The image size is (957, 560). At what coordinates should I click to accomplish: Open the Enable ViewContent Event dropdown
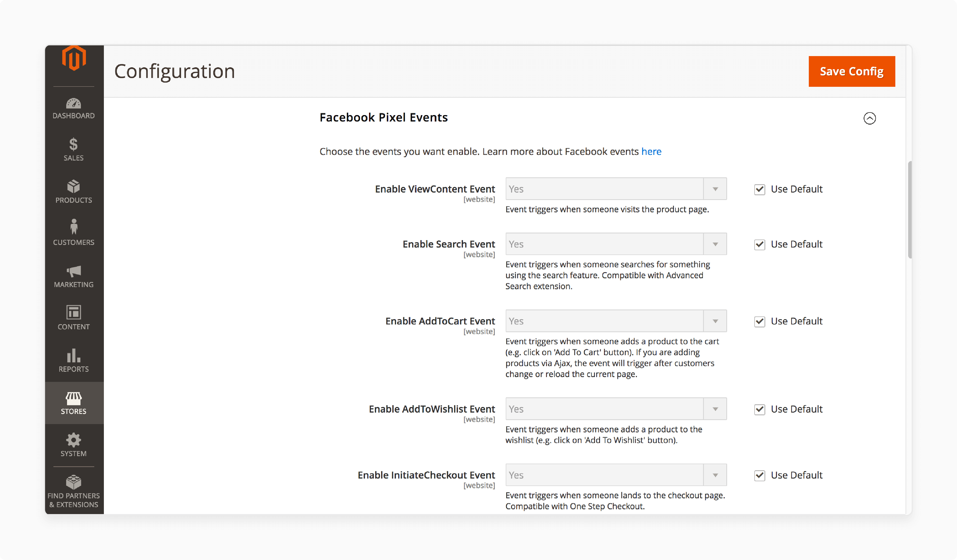(616, 189)
